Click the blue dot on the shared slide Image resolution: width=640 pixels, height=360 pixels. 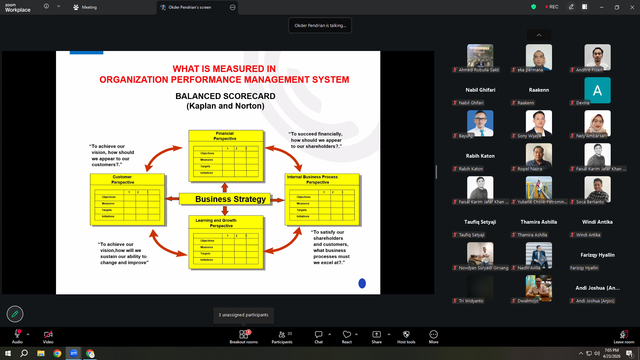coord(362,283)
